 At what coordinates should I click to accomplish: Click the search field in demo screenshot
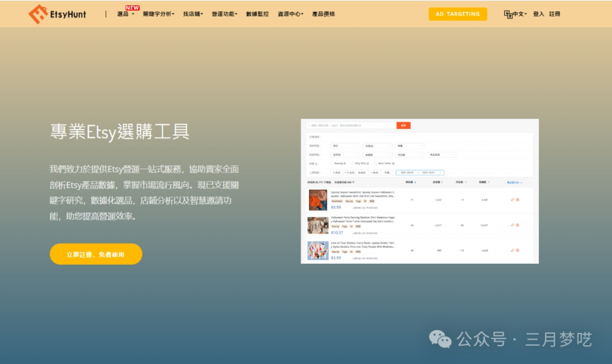click(351, 126)
